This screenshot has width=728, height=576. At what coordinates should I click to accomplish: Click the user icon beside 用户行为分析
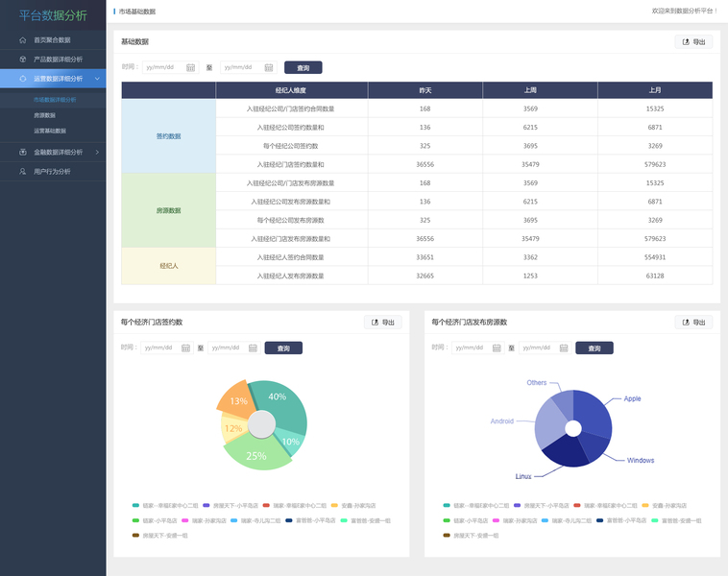pyautogui.click(x=23, y=172)
